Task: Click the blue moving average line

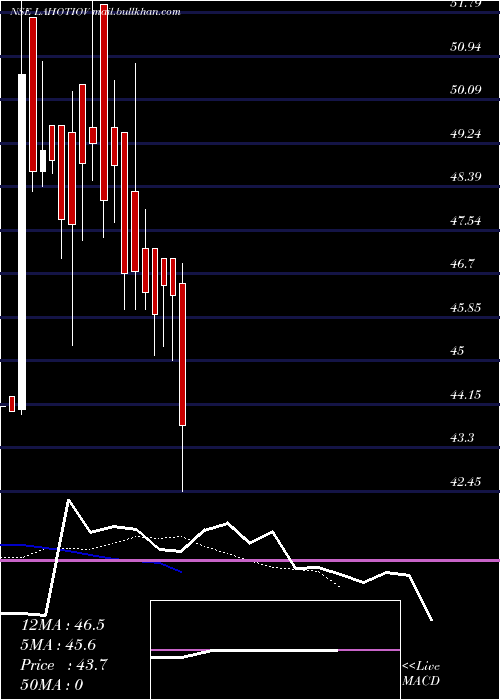Action: pos(91,556)
